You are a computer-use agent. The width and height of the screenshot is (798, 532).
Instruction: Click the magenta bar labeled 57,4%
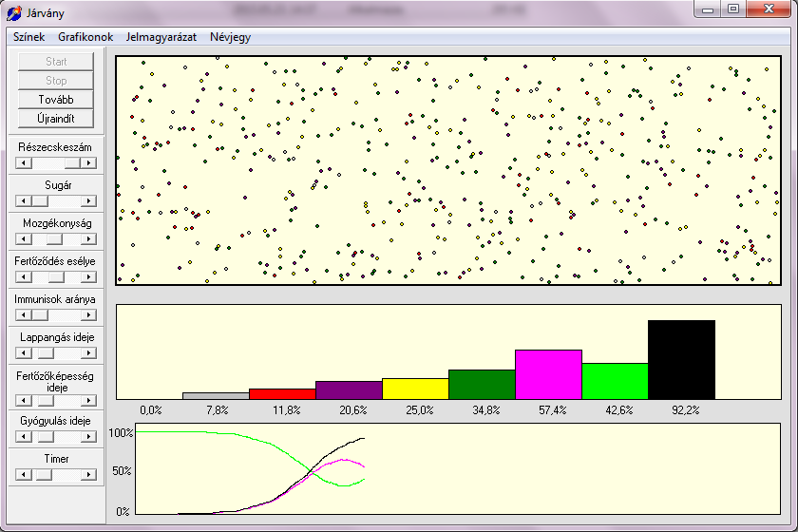549,374
